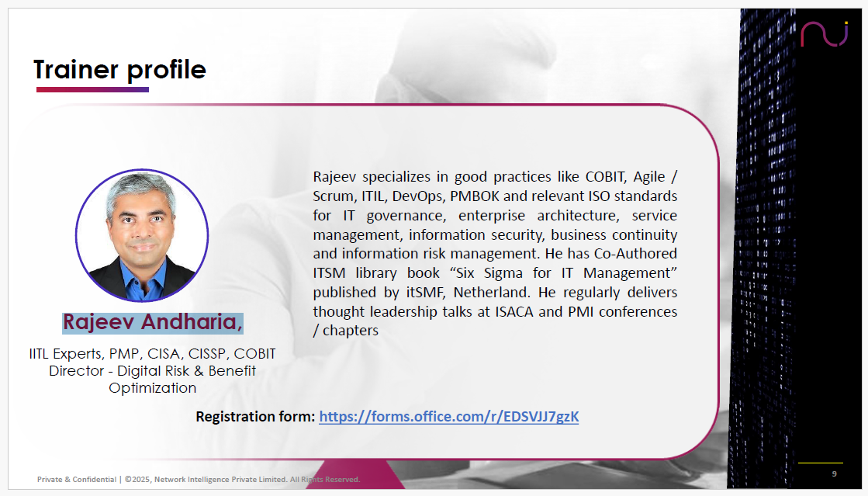868x496 pixels.
Task: Open the forms.office.com registration link
Action: coord(449,417)
